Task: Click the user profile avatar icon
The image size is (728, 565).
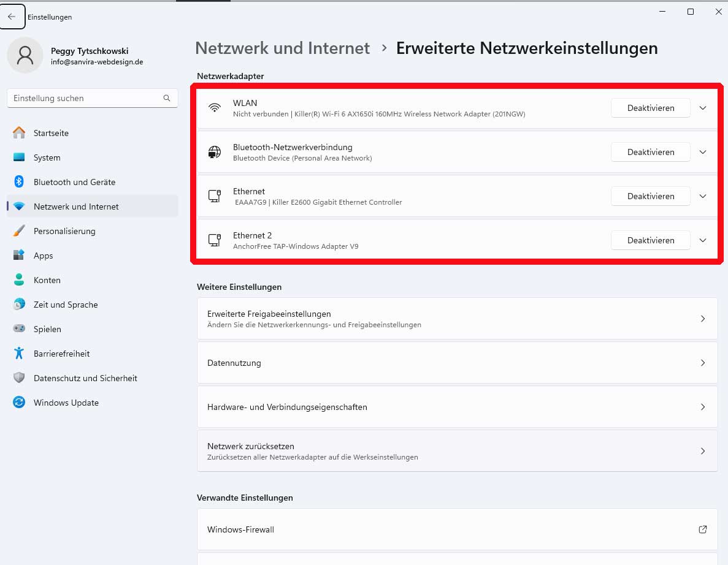Action: click(25, 55)
